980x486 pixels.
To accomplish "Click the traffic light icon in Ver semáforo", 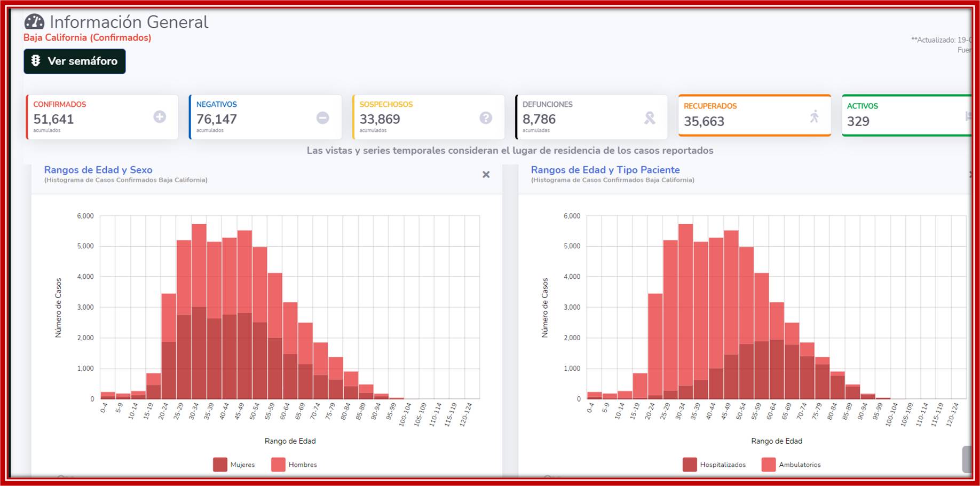I will click(36, 61).
